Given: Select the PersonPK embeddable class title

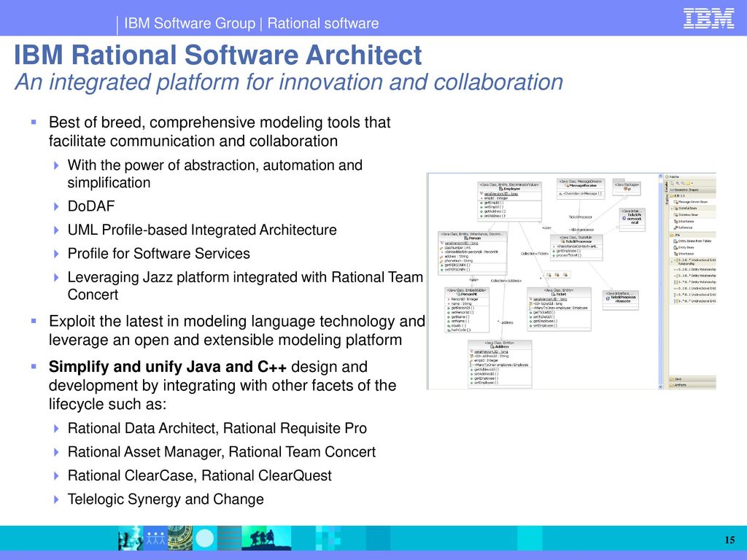Looking at the screenshot, I should click(469, 295).
